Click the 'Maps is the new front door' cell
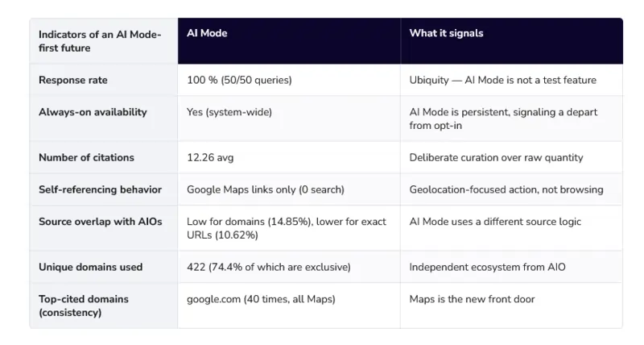 click(x=512, y=306)
